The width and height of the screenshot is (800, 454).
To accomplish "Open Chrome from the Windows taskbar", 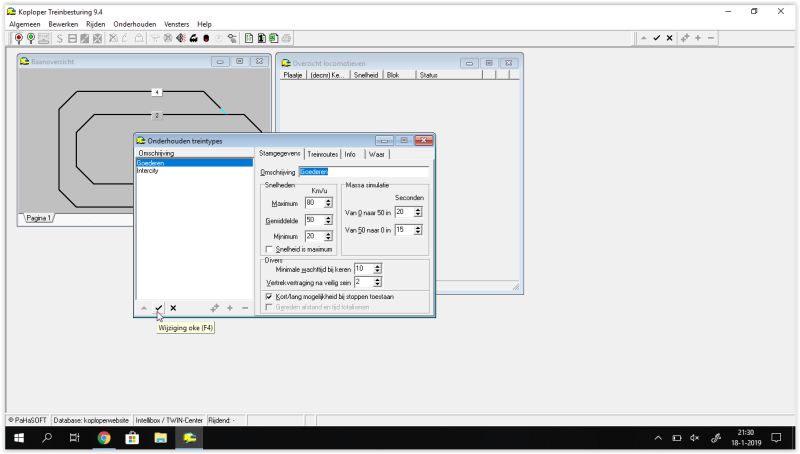I will pos(103,438).
